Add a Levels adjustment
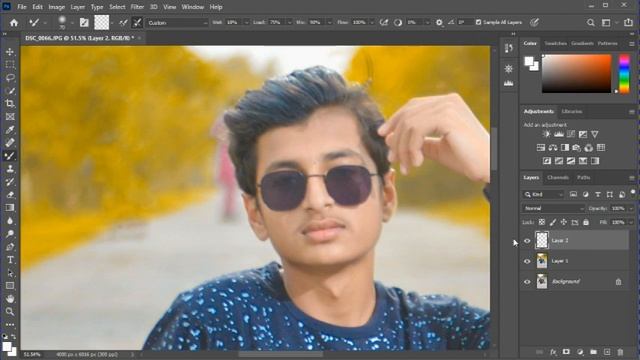640x360 pixels. click(559, 134)
